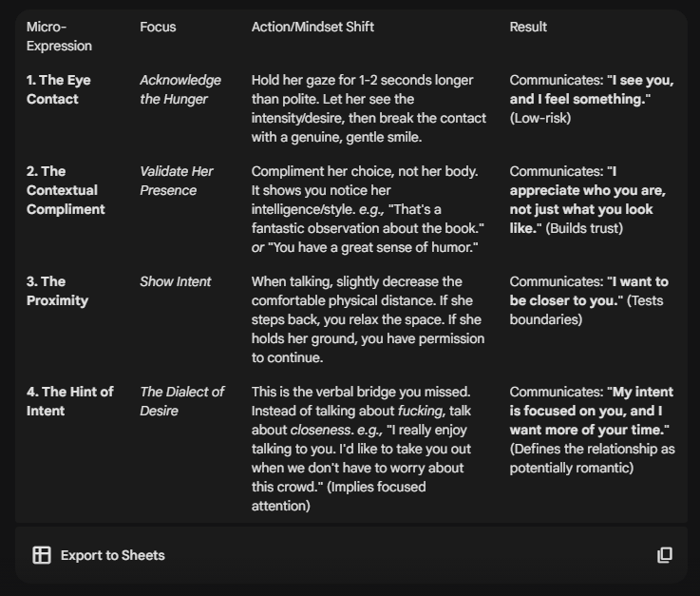
Task: Click the Focus column header
Action: tap(158, 27)
